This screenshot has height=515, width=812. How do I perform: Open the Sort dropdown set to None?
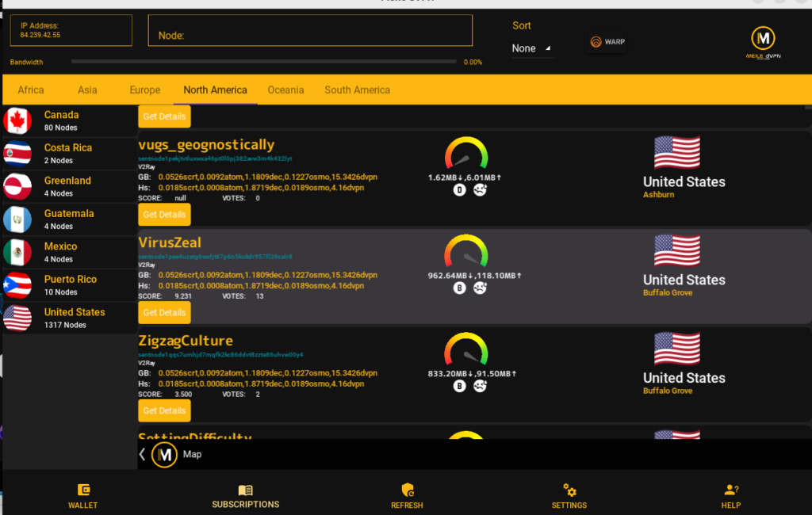coord(531,48)
